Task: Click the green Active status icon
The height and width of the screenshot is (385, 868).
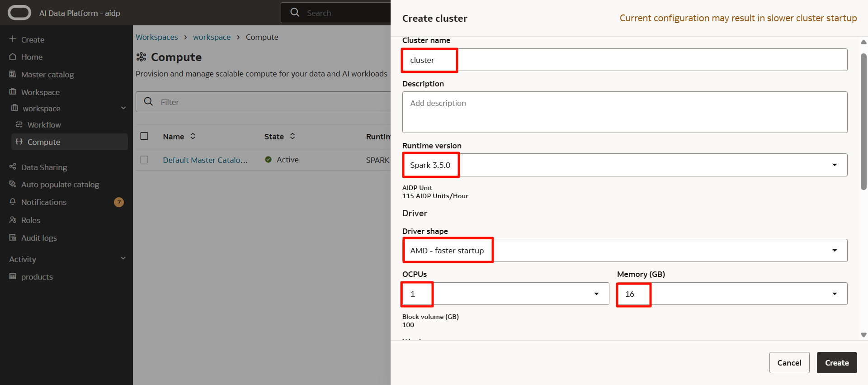Action: click(x=269, y=159)
